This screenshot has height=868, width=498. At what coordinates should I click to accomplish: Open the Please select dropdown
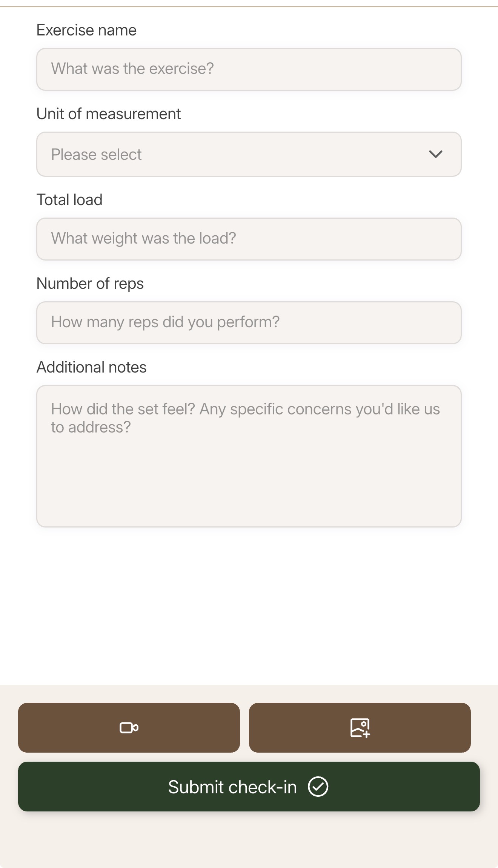coord(249,154)
